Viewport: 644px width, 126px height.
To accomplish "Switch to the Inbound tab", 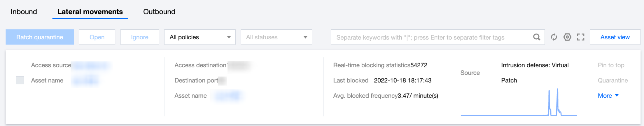I will [24, 12].
